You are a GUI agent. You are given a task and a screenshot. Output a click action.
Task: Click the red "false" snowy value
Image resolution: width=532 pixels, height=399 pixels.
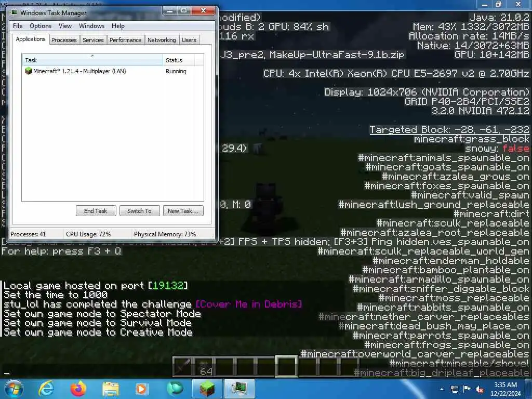(516, 148)
